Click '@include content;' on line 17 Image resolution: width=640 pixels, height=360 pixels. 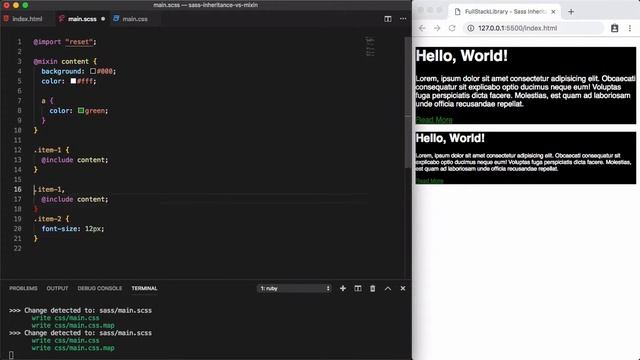click(75, 199)
